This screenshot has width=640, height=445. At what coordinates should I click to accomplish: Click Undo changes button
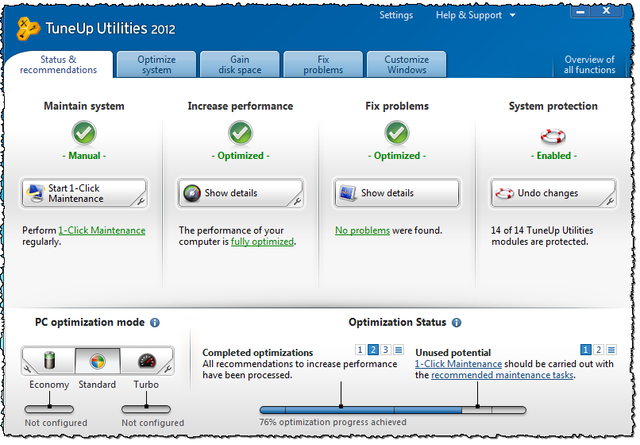click(553, 193)
